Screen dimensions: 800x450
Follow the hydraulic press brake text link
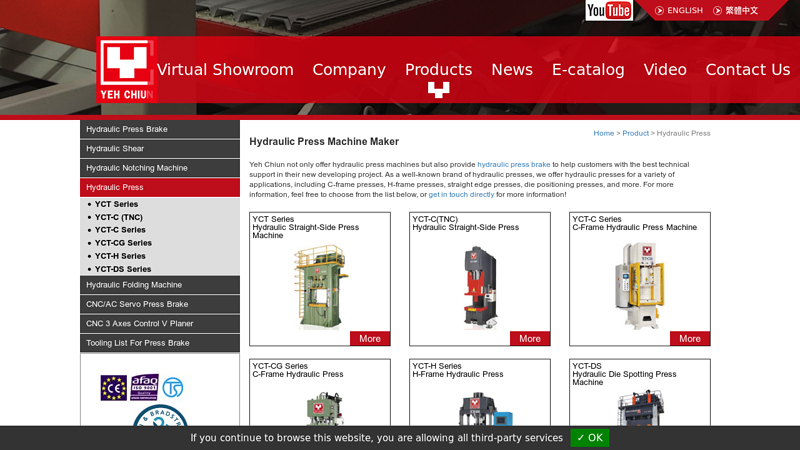(x=513, y=164)
